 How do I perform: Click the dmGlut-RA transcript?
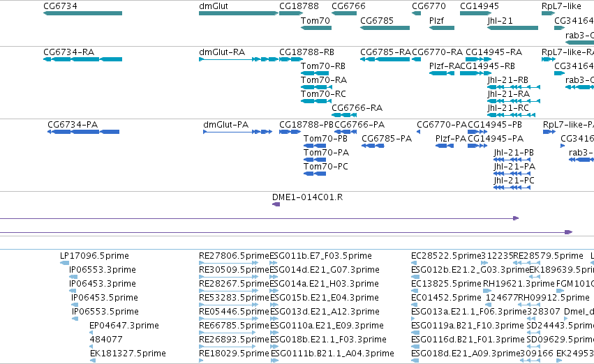(239, 59)
